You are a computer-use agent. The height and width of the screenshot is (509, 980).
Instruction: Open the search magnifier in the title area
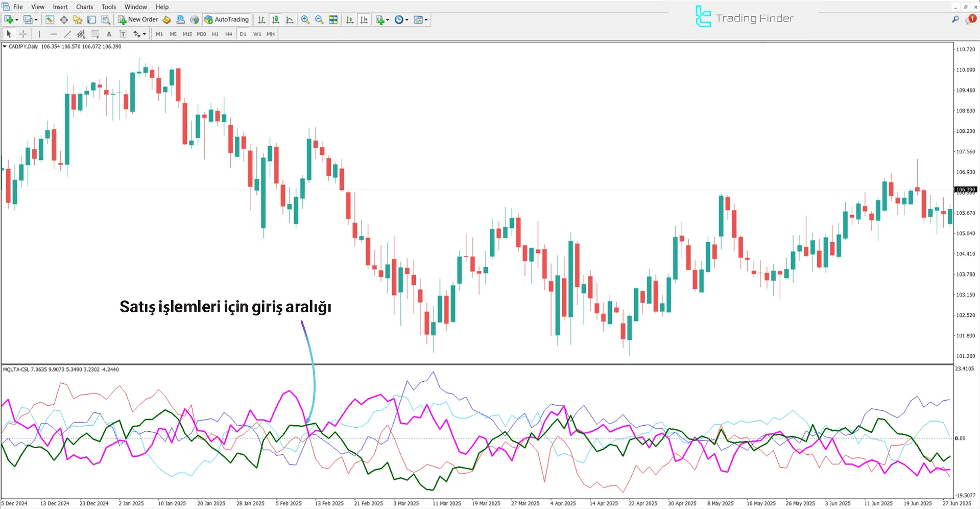point(955,20)
